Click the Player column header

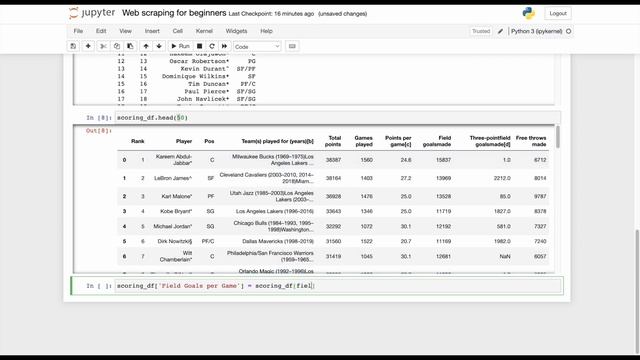pos(184,141)
